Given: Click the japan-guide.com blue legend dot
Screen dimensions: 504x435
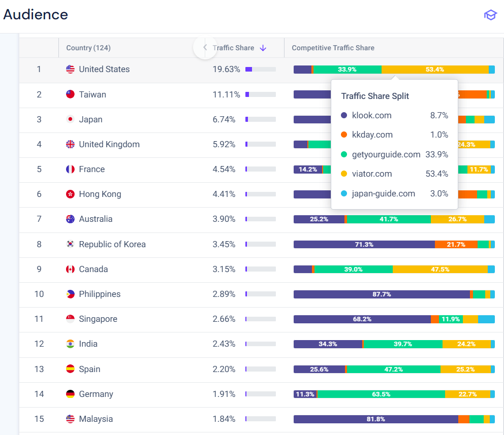Looking at the screenshot, I should 344,193.
